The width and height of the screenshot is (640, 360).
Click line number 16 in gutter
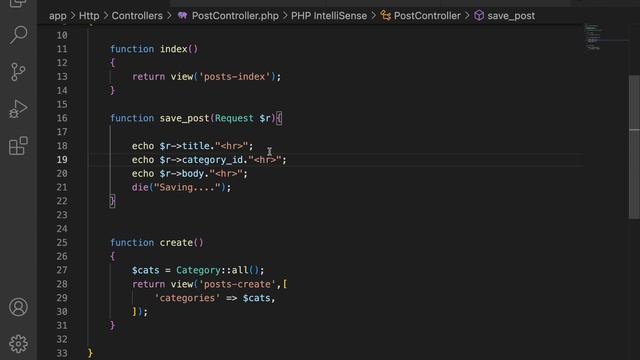(x=62, y=118)
